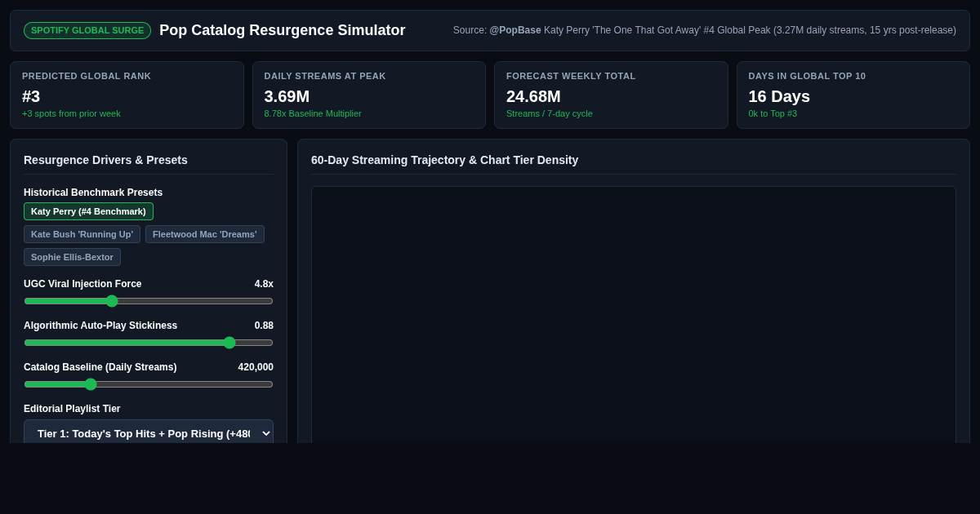980x514 pixels.
Task: Set the Algorithmic Auto-Play Stickiness slider
Action: tap(149, 343)
